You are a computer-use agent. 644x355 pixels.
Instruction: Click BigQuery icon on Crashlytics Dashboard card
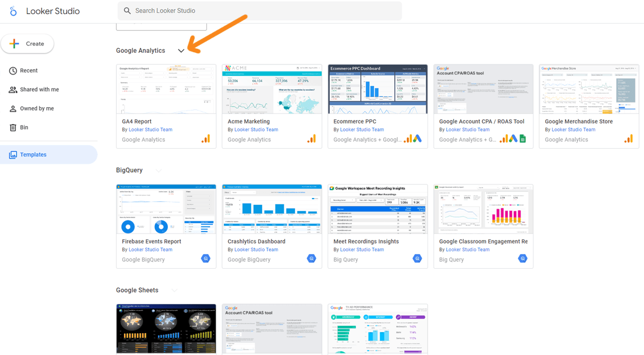click(x=312, y=259)
